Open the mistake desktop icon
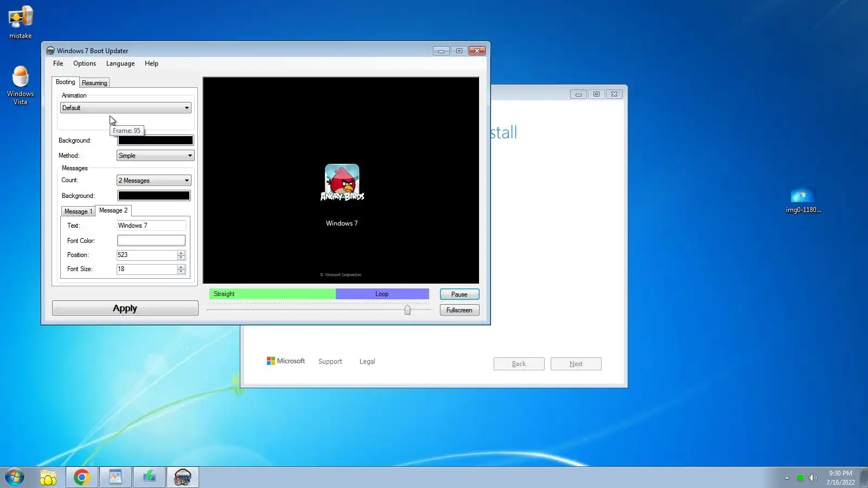Viewport: 868px width, 488px height. (x=21, y=22)
